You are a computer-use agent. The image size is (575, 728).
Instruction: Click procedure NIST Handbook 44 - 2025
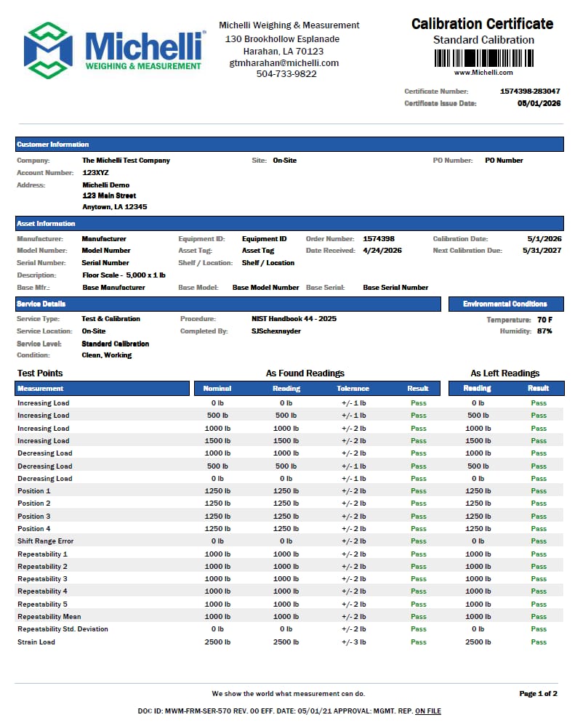point(294,318)
